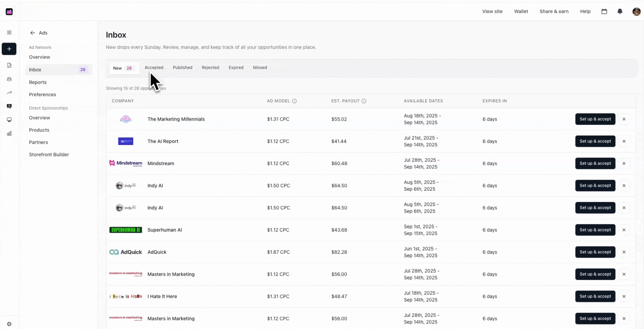Open Products in the sidebar

tap(39, 130)
